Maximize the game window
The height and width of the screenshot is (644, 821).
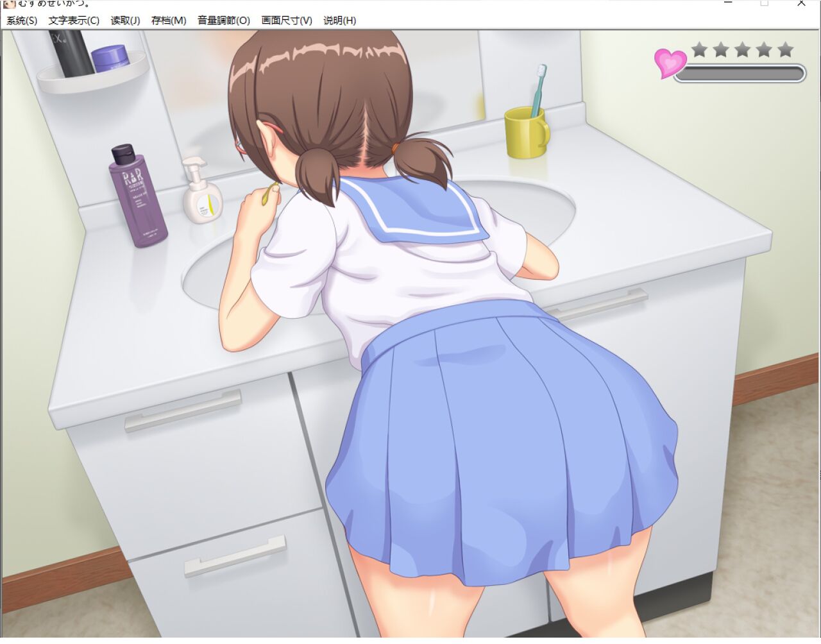[764, 3]
